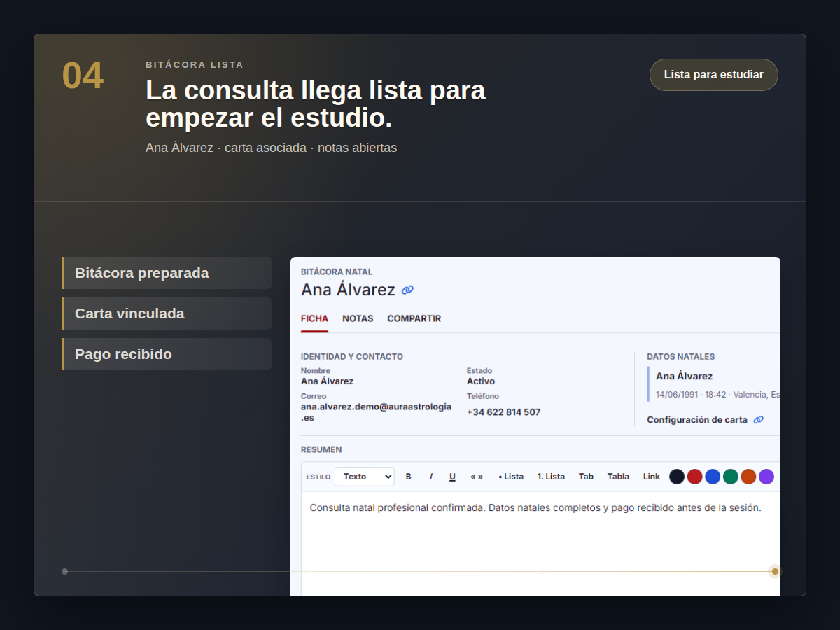
Task: Click the email ana.alvarez.demo@auraastrologia.es
Action: click(x=376, y=412)
